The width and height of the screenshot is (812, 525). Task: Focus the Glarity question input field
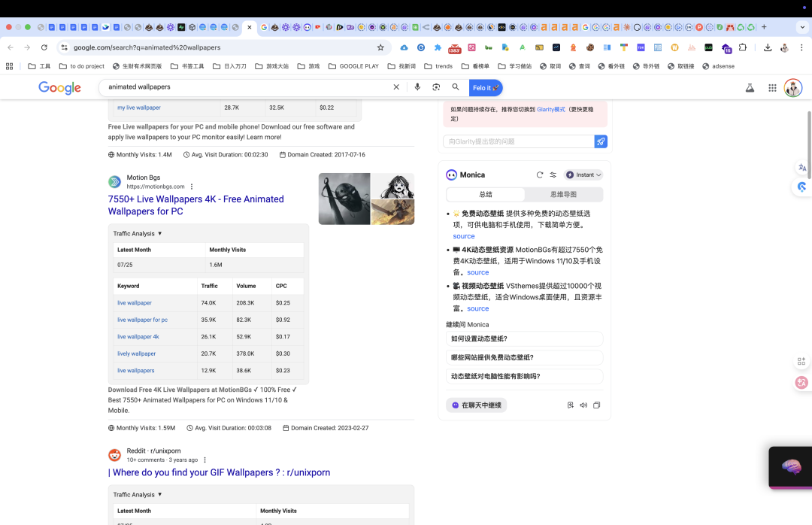(x=518, y=141)
